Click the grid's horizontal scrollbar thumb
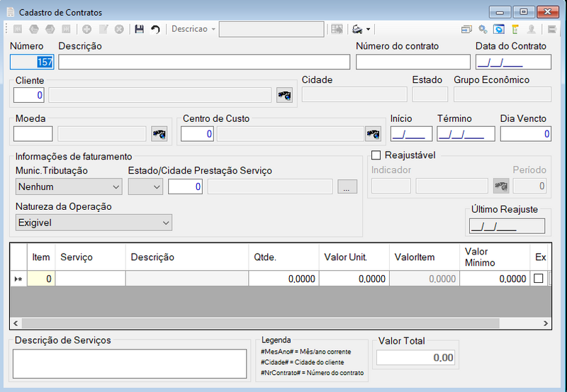 tap(260, 323)
